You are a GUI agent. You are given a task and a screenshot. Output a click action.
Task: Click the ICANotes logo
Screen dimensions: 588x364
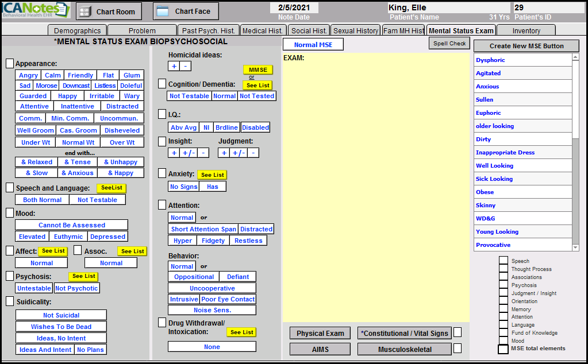36,10
